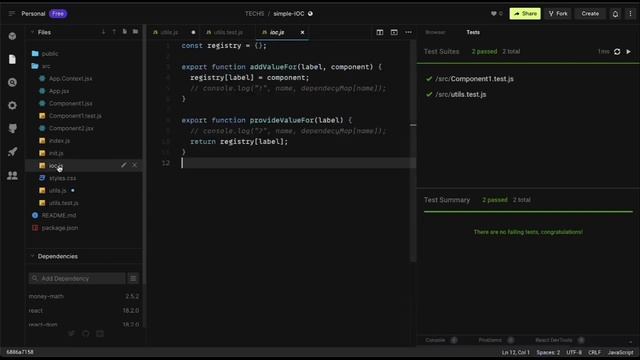Open the GitHub sidebar icon

[x=12, y=129]
